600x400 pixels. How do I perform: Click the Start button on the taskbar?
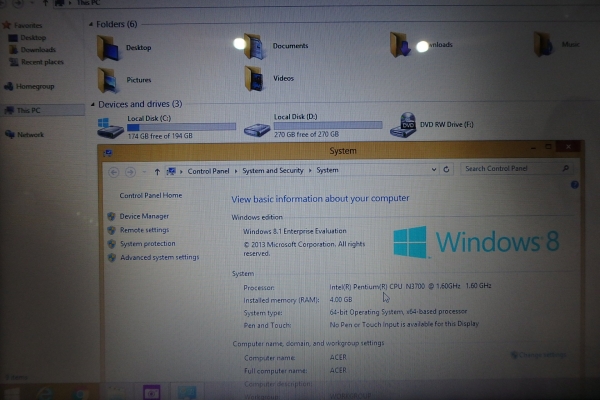(11, 394)
